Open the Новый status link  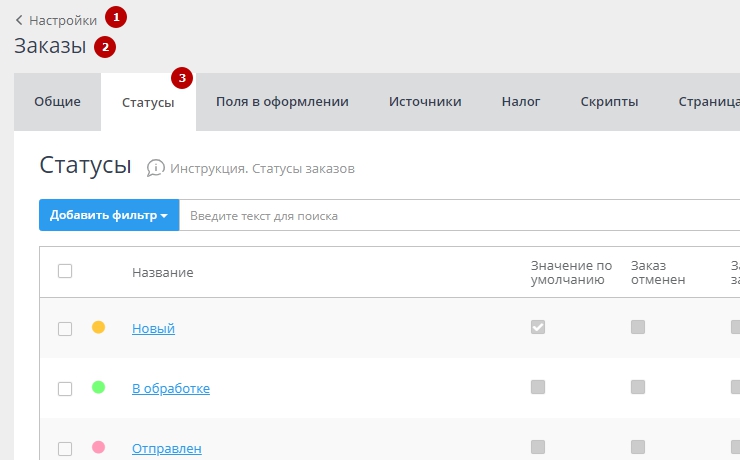[x=153, y=328]
